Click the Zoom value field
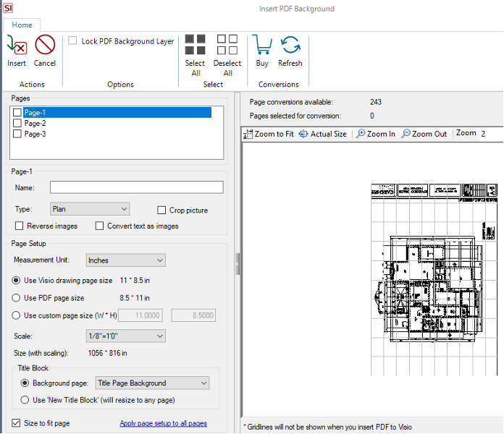504x434 pixels. [491, 134]
